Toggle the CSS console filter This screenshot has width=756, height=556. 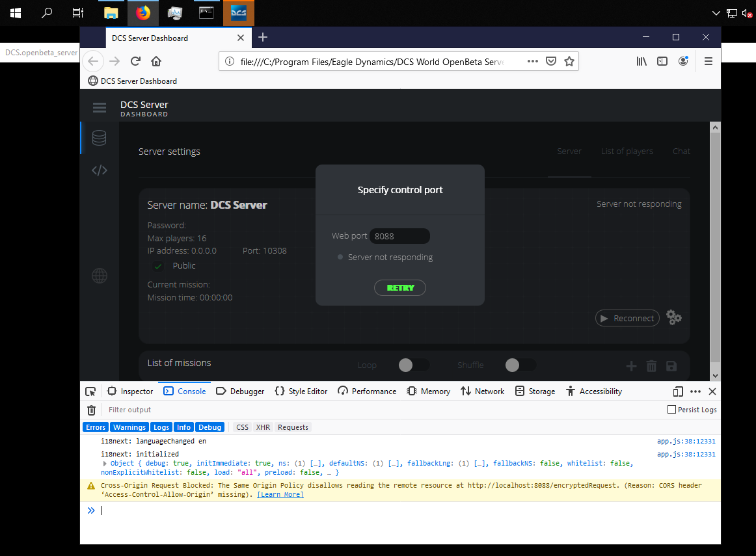(243, 427)
